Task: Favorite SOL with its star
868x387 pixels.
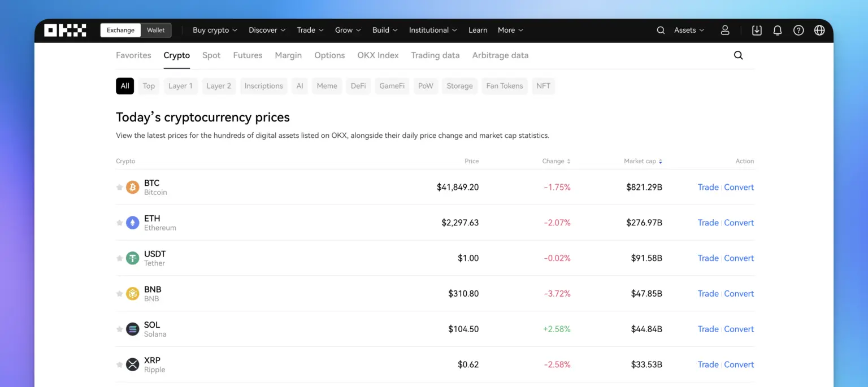Action: coord(119,329)
